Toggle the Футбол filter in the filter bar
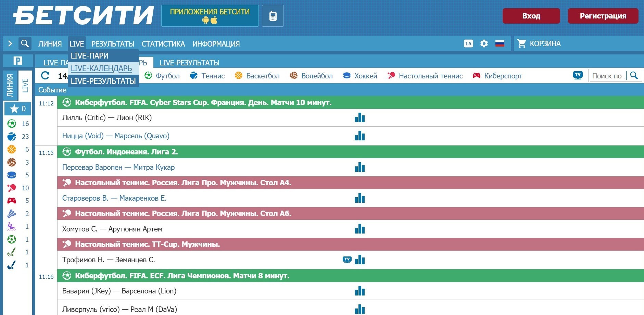This screenshot has width=644, height=315. [x=162, y=76]
